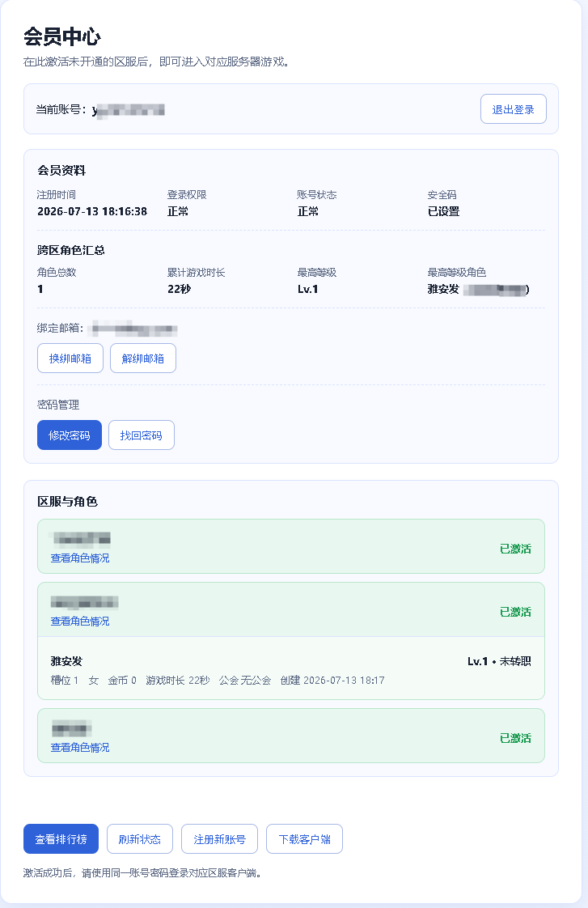
Task: Click the 已激活 label in first server card
Action: click(x=515, y=549)
